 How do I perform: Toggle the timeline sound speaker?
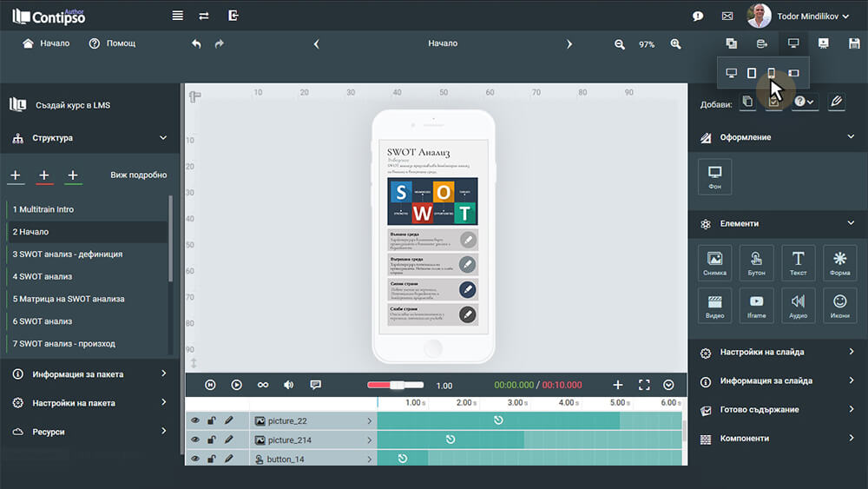tap(289, 385)
